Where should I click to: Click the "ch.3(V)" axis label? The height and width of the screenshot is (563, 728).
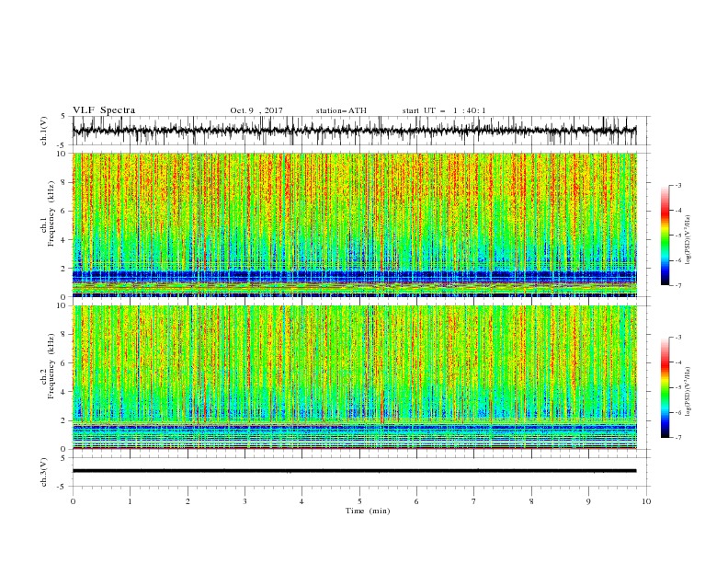click(44, 472)
